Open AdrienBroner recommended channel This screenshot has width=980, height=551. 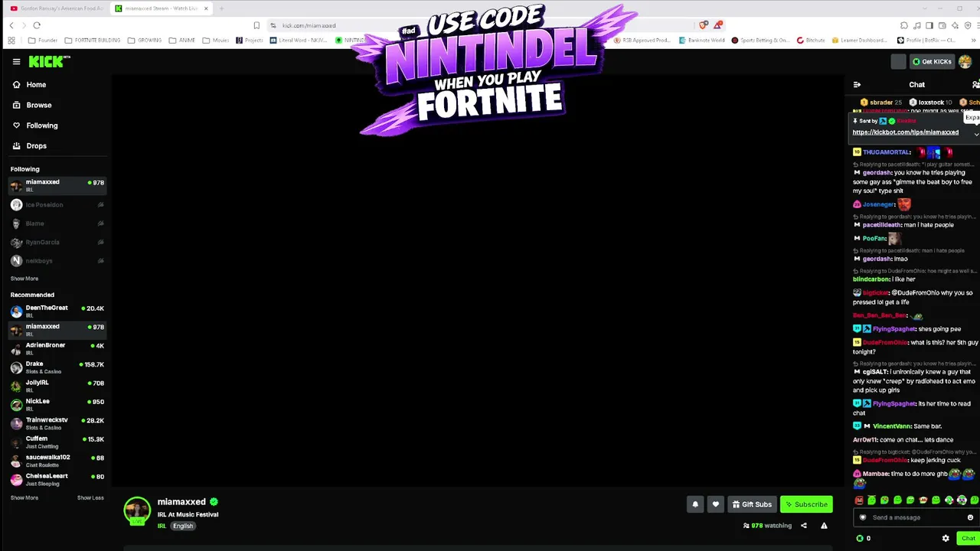click(57, 349)
